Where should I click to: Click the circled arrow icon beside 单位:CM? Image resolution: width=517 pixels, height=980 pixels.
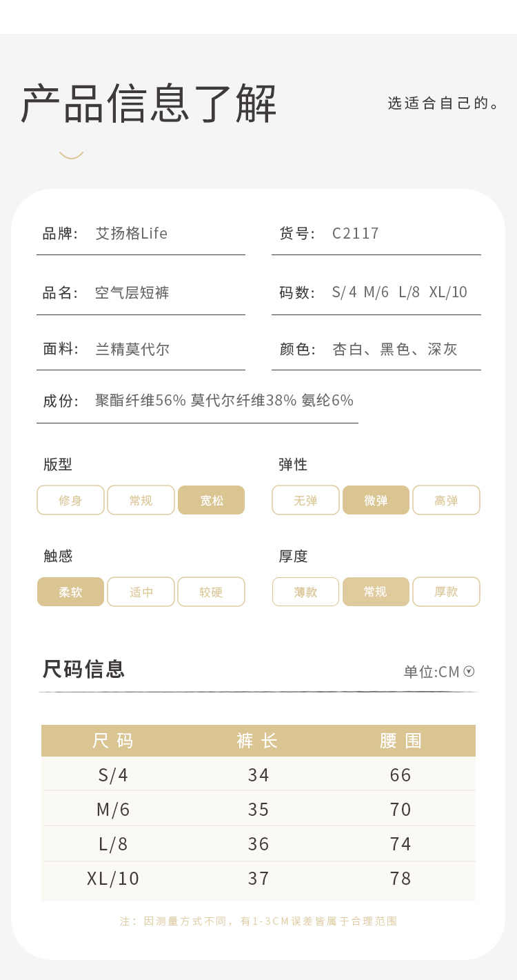tap(469, 671)
